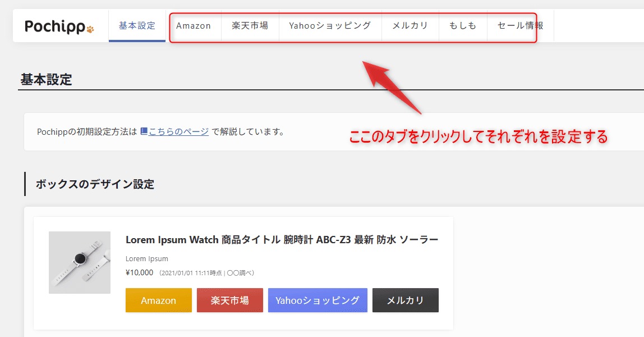Click the 基本設定 page heading
644x337 pixels.
click(47, 79)
